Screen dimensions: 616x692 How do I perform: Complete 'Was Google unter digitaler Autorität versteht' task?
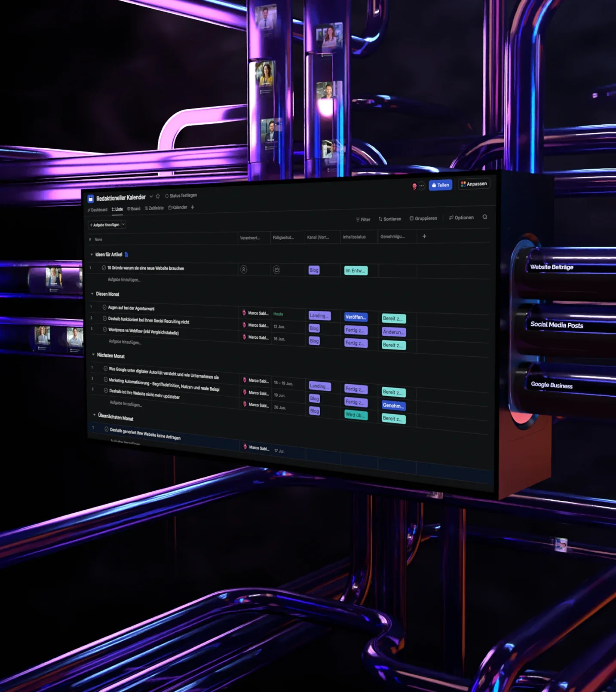pyautogui.click(x=105, y=368)
